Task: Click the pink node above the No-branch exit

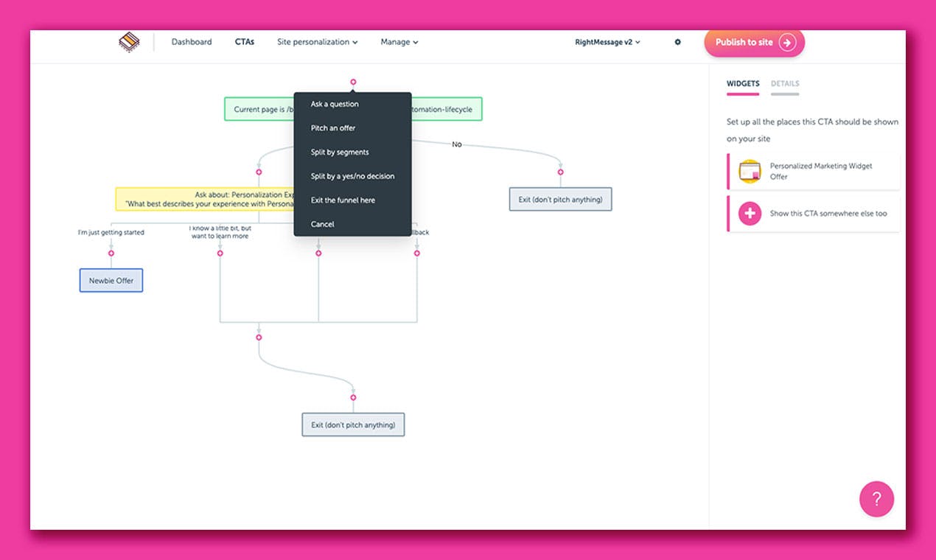Action: click(x=560, y=172)
